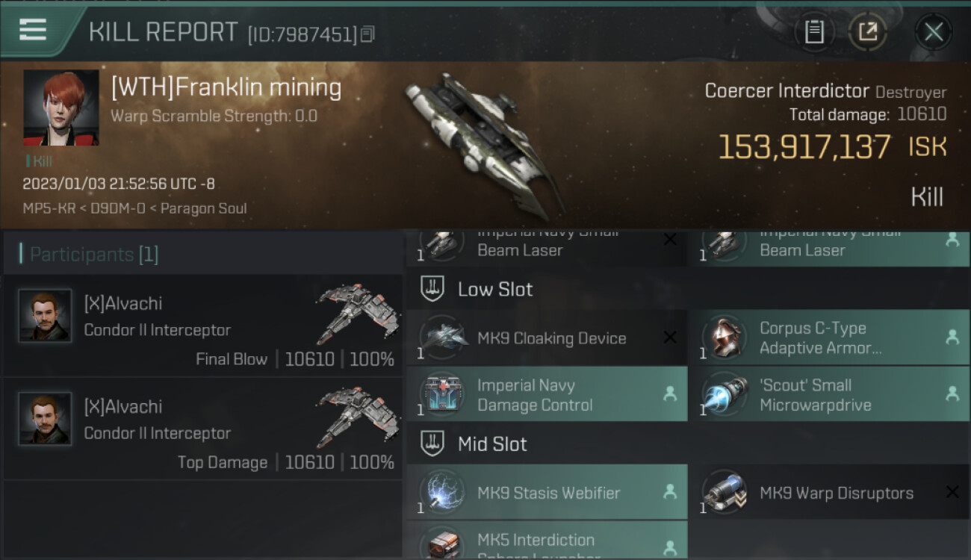Open Alvachi's Top Damage participant entry
Image resolution: width=971 pixels, height=560 pixels.
202,429
